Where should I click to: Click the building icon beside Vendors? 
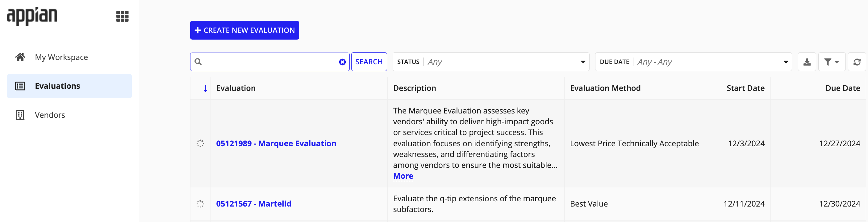20,115
